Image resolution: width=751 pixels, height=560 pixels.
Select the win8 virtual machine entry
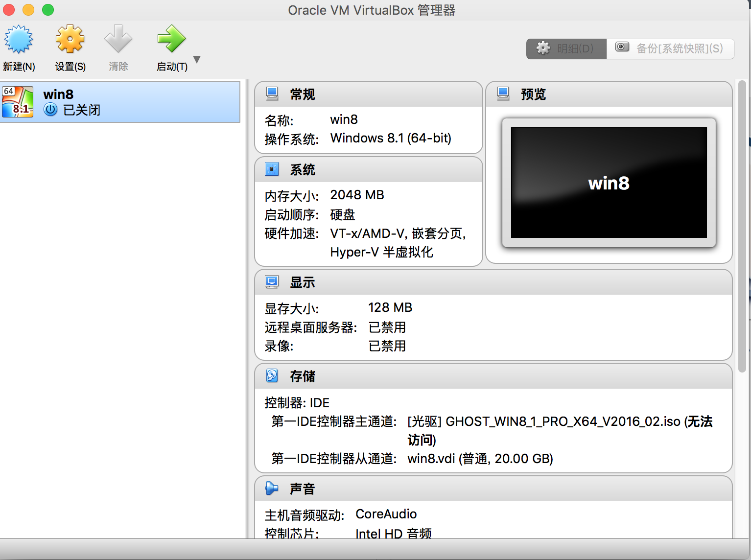[120, 102]
